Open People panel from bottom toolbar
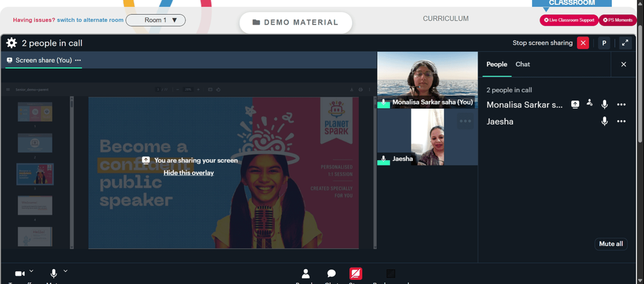The image size is (644, 284). (305, 274)
